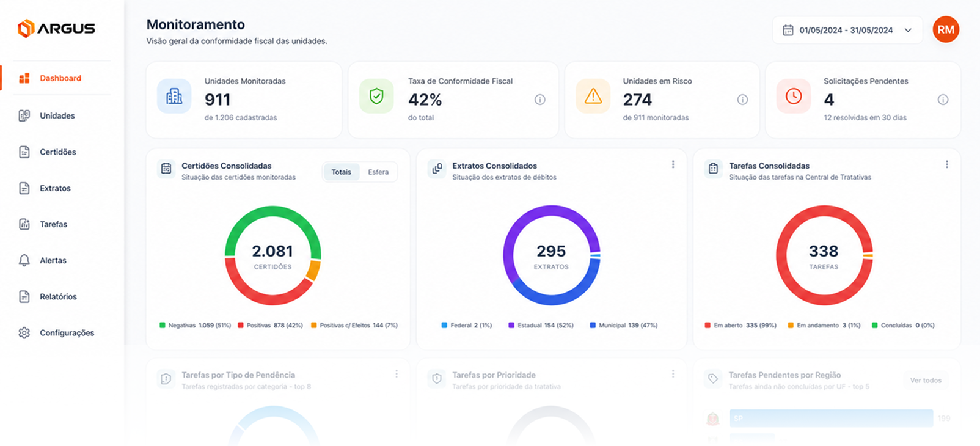The height and width of the screenshot is (446, 980).
Task: Open Extratos Consolidados three-dot menu
Action: click(673, 164)
